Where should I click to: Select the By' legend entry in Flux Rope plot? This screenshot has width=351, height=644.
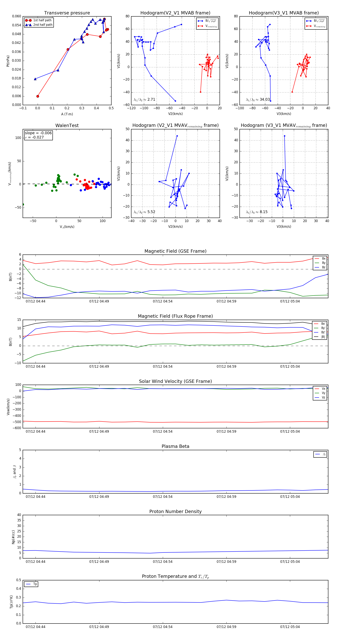click(x=320, y=328)
